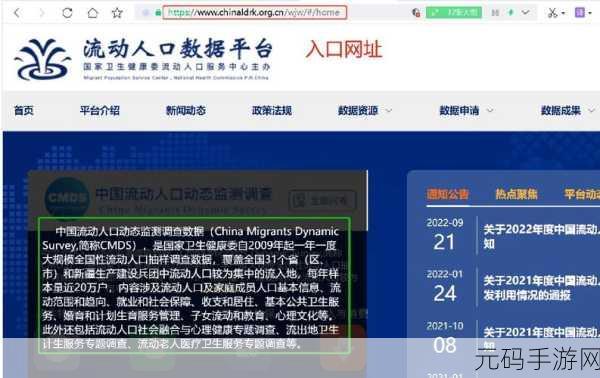Open the dropdown arrow beside the scissors
600x378 pixels.
(563, 13)
